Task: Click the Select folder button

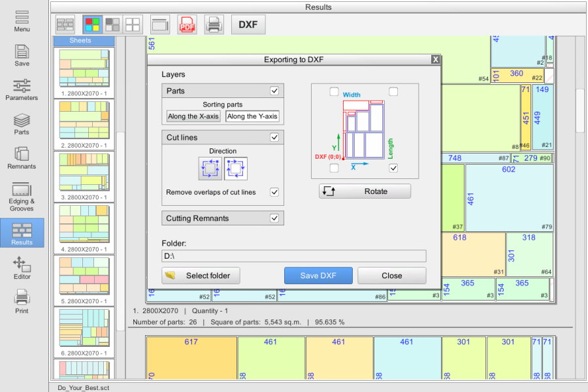Action: [201, 276]
